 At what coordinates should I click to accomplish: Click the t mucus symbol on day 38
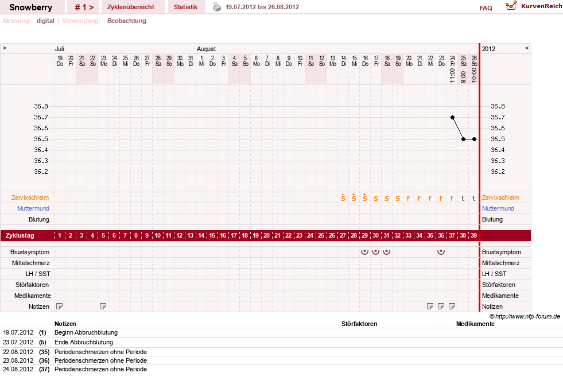[x=463, y=198]
